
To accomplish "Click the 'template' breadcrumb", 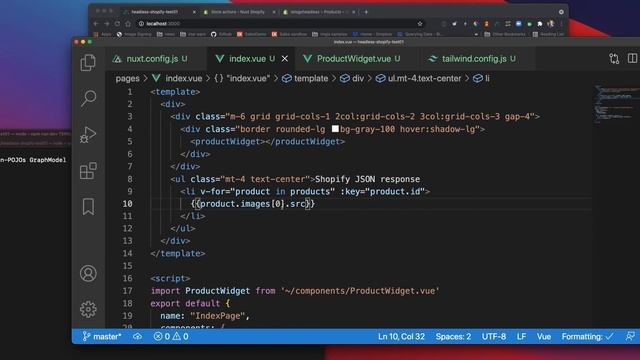I will [305, 78].
